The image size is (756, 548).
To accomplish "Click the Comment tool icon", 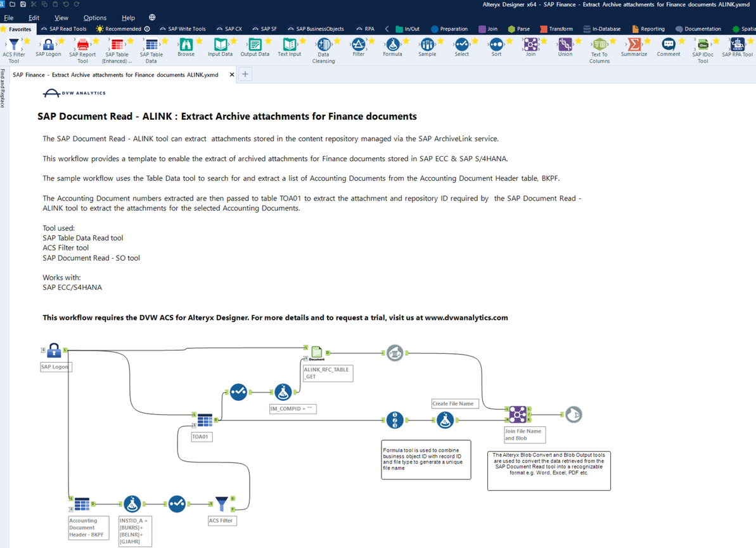I will coord(669,46).
